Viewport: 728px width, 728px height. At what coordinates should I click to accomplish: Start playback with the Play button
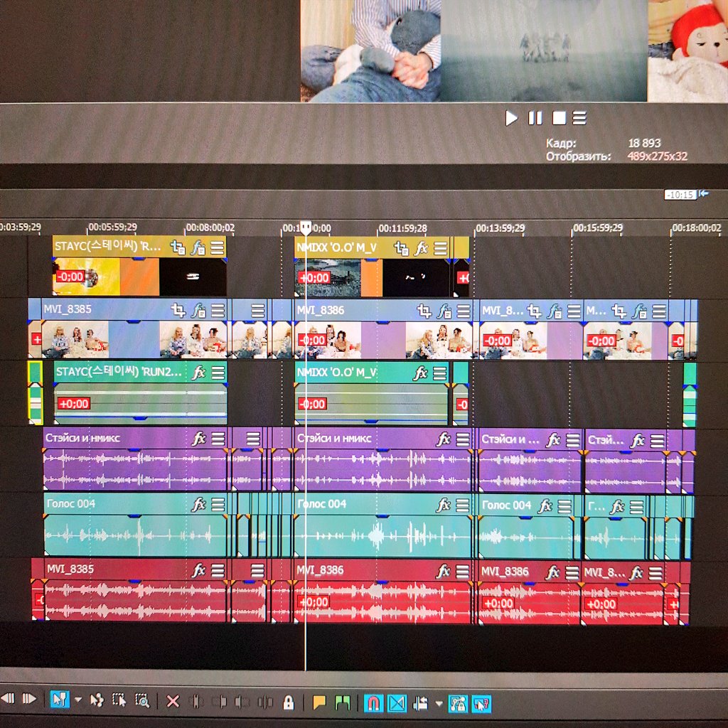(511, 118)
